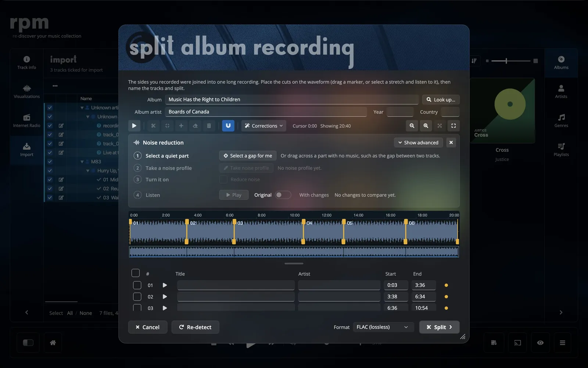Open the Albums tab in sidebar
Image resolution: width=588 pixels, height=368 pixels.
pyautogui.click(x=561, y=63)
